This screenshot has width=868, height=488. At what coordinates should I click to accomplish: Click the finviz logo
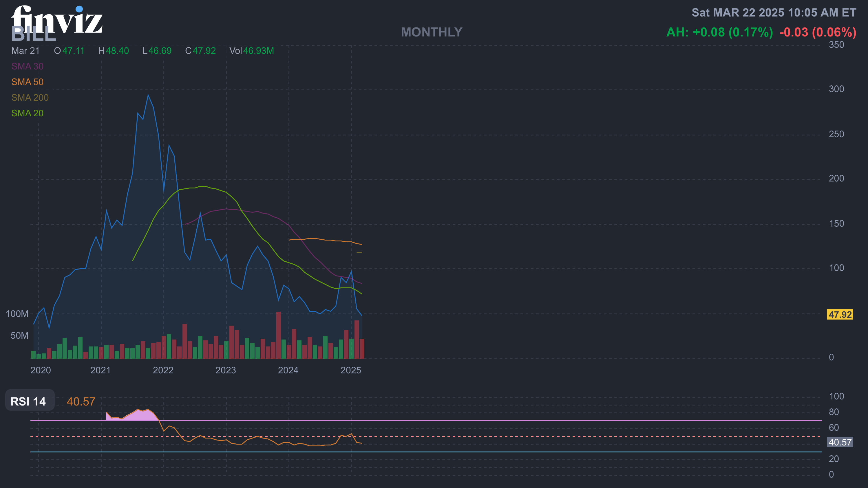56,19
